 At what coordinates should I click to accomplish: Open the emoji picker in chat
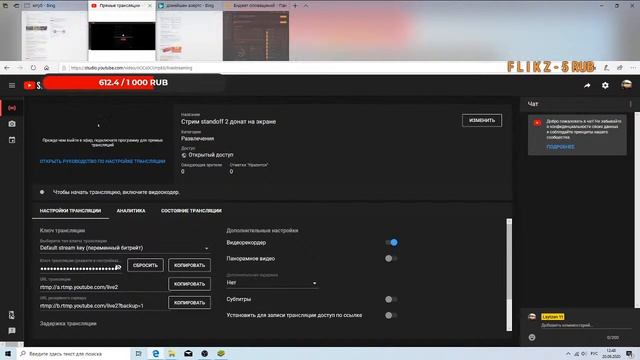(532, 337)
